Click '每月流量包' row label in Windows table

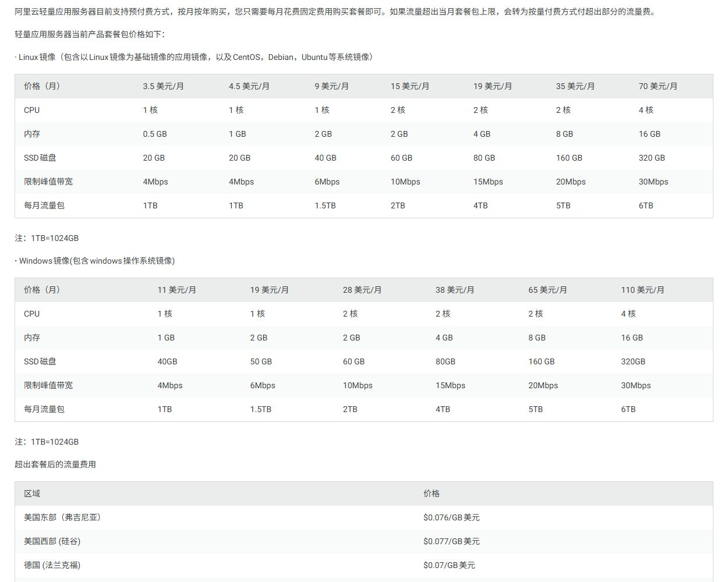(x=44, y=409)
